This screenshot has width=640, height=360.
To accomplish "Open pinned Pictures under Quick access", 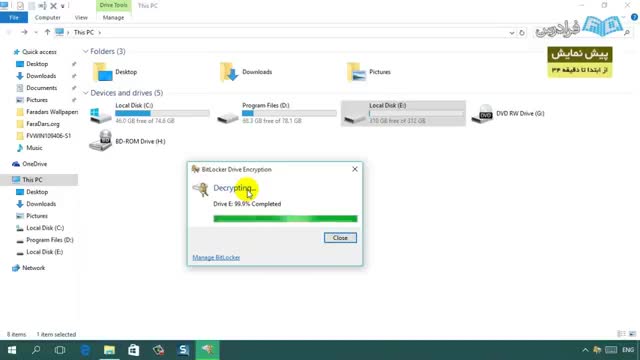I will coord(37,100).
